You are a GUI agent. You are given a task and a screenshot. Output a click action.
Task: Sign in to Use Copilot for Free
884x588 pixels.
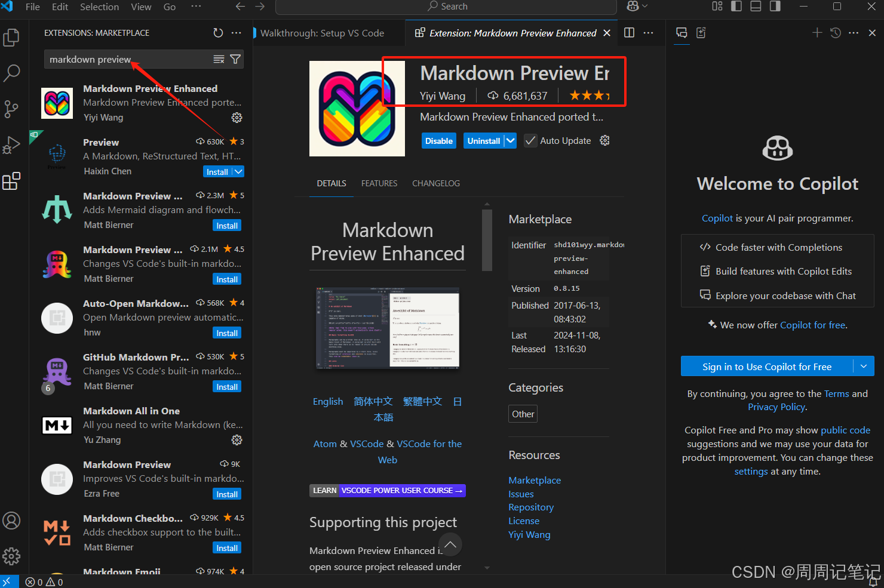pos(767,367)
